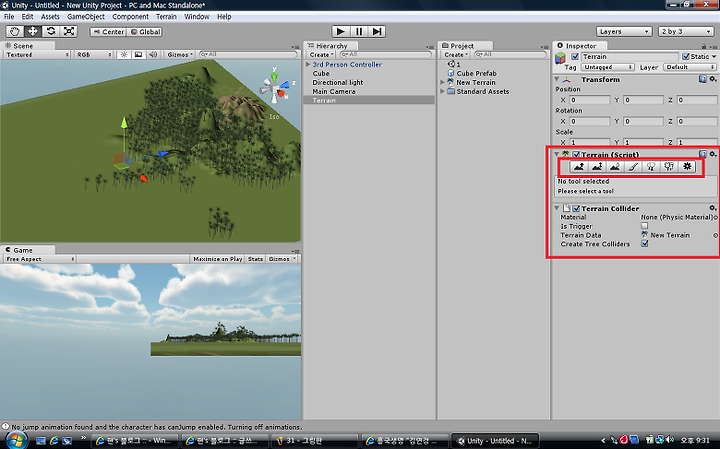Open the Free Aspect dropdown
Image resolution: width=720 pixels, height=449 pixels.
pos(40,259)
